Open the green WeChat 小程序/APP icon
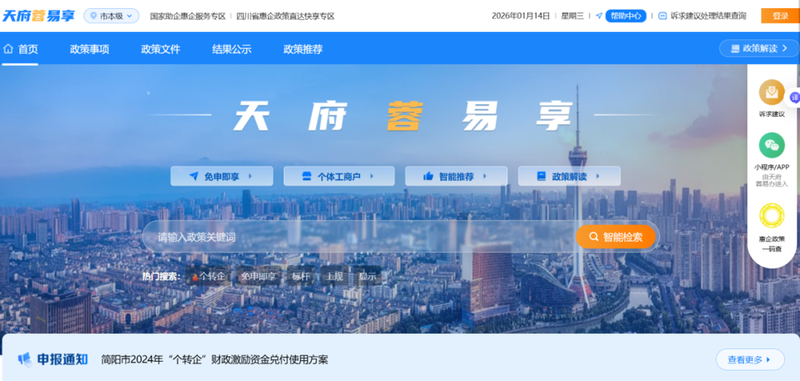Screen dimensions: 800x381 click(771, 145)
